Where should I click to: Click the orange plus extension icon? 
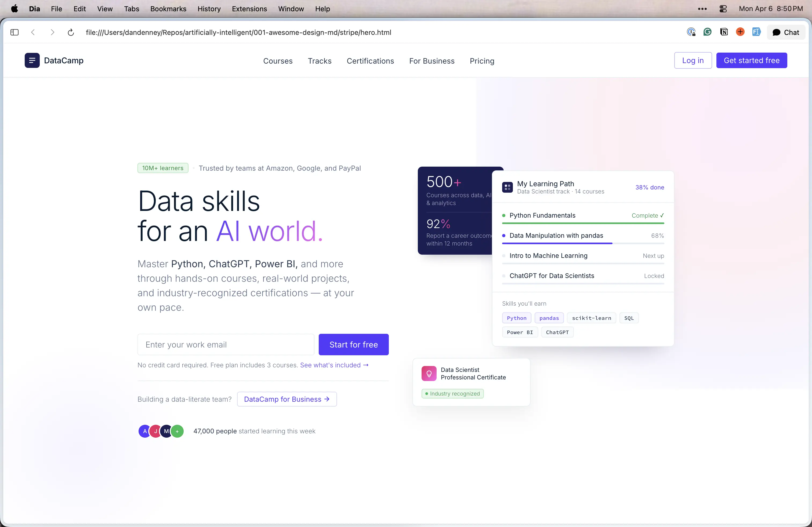click(740, 32)
